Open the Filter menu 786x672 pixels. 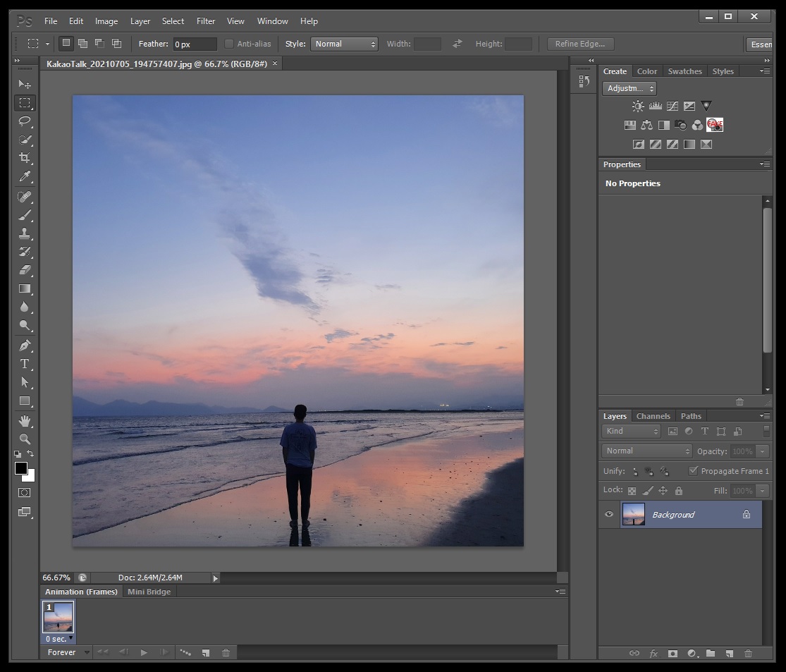click(206, 21)
